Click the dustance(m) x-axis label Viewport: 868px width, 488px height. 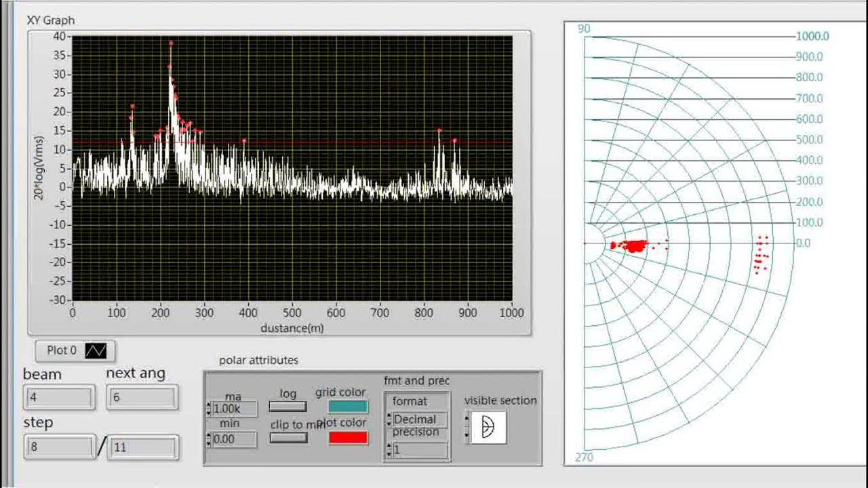292,328
